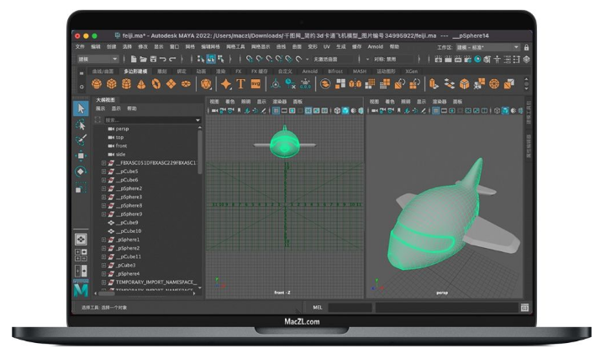Expand the __pCube5 node

(103, 171)
